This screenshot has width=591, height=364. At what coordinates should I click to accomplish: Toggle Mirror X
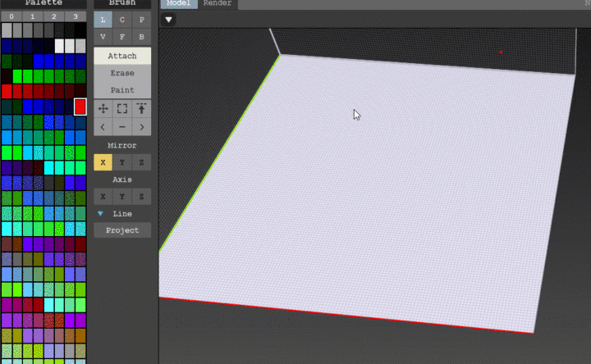(103, 162)
